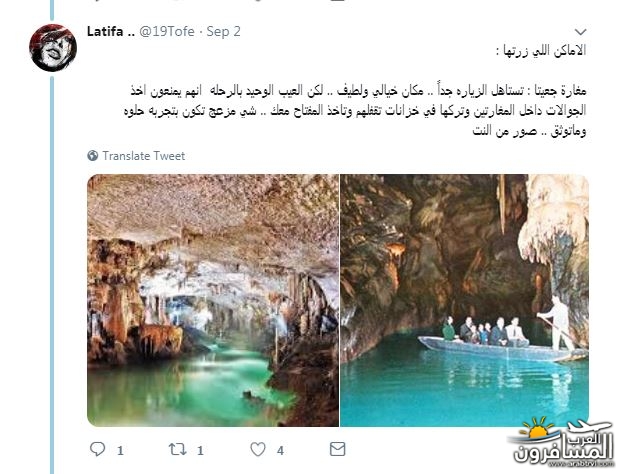The height and width of the screenshot is (474, 621).
Task: Click the reply count number 1
Action: click(120, 451)
